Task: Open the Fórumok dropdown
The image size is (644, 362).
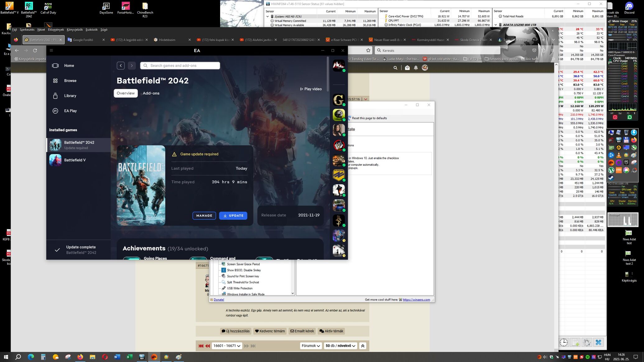Action: (311, 346)
